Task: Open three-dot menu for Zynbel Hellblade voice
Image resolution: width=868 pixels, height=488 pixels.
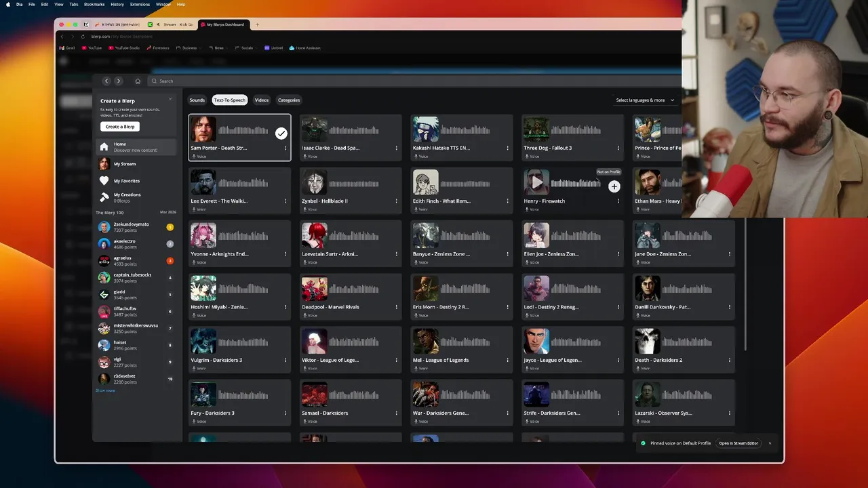Action: pyautogui.click(x=397, y=201)
